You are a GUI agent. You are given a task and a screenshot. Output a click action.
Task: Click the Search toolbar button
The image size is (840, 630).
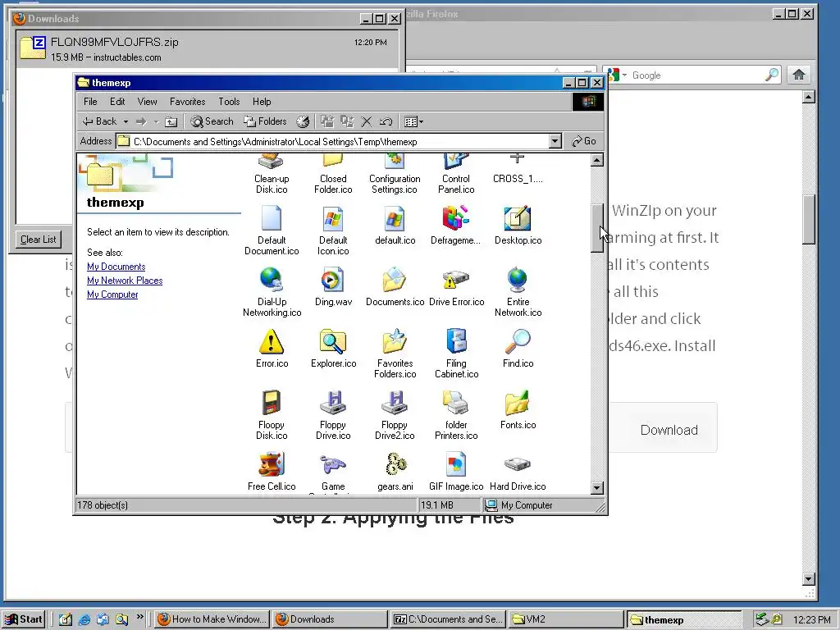click(x=212, y=121)
